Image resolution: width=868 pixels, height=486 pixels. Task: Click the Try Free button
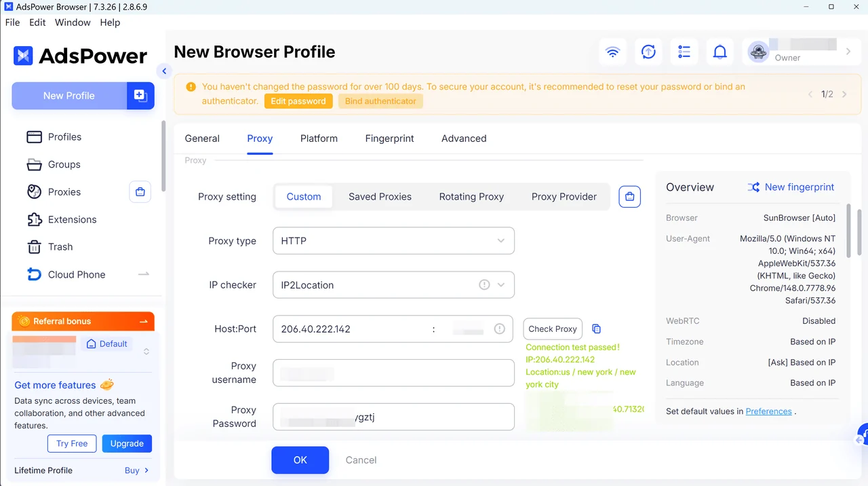click(x=72, y=443)
